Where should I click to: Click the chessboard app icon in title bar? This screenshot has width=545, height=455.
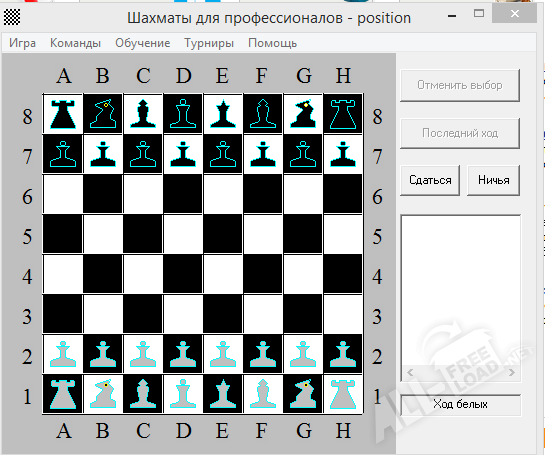click(x=12, y=17)
